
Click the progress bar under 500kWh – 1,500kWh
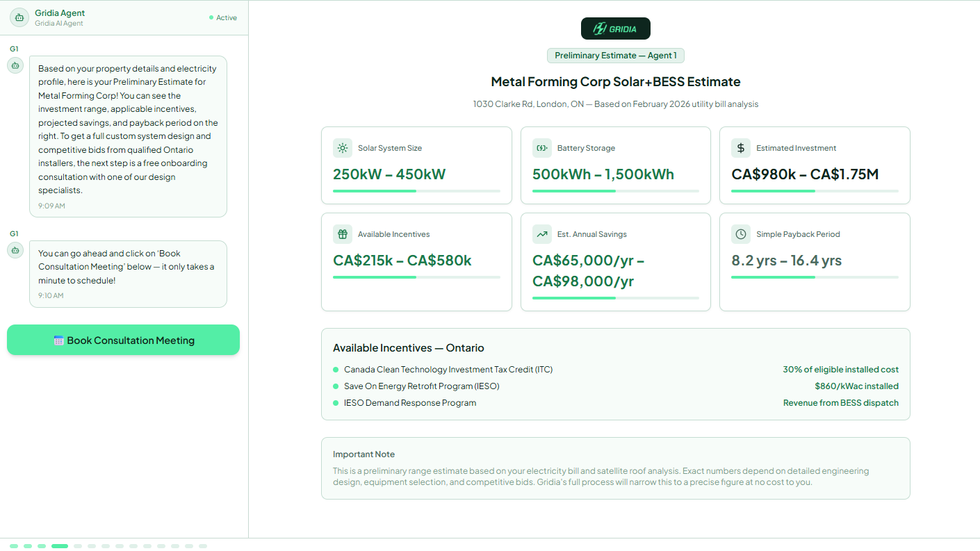click(x=616, y=191)
